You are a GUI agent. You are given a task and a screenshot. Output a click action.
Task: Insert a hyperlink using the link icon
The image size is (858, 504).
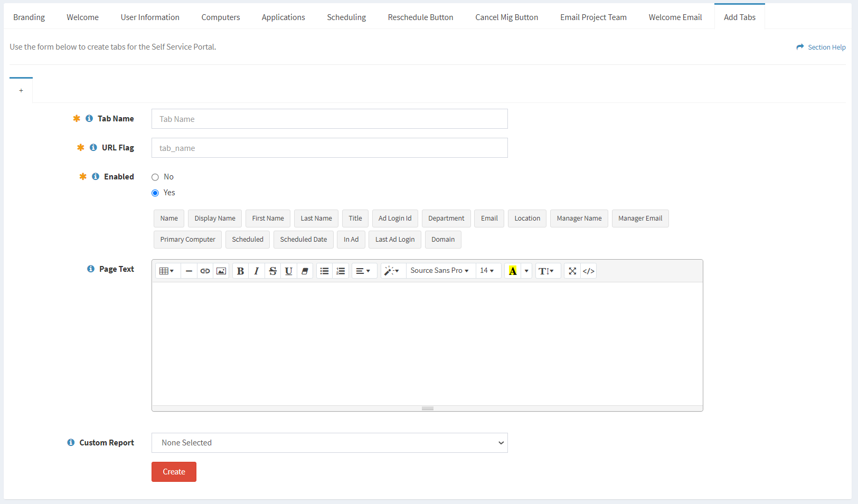(x=205, y=271)
